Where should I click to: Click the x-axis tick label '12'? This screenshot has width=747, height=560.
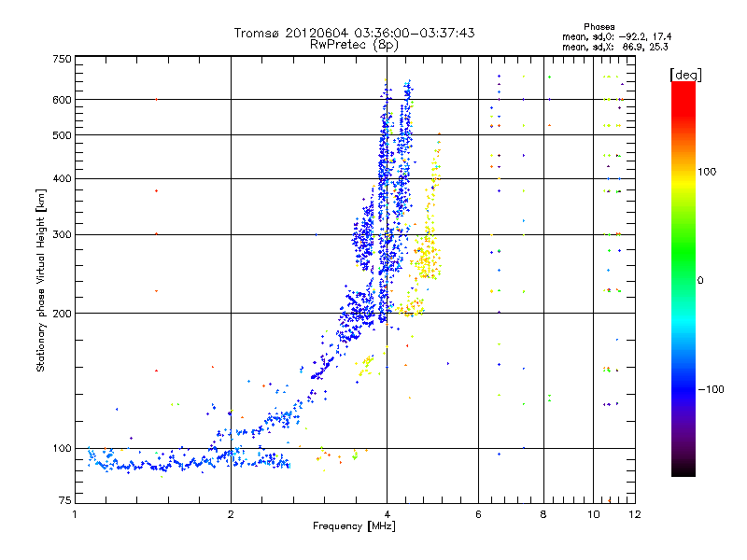[x=635, y=514]
